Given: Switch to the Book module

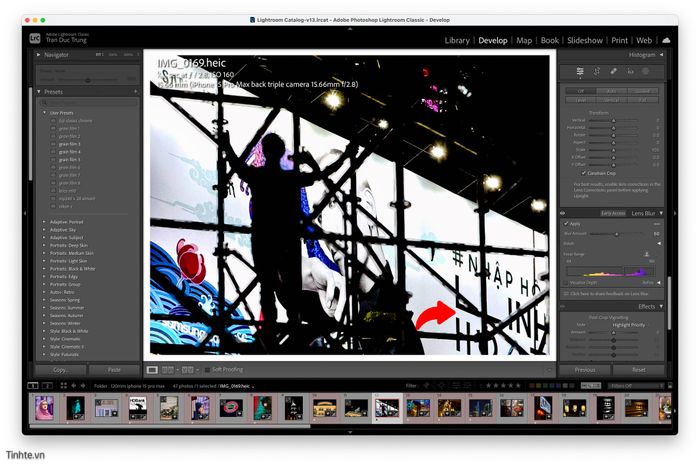Looking at the screenshot, I should 550,40.
